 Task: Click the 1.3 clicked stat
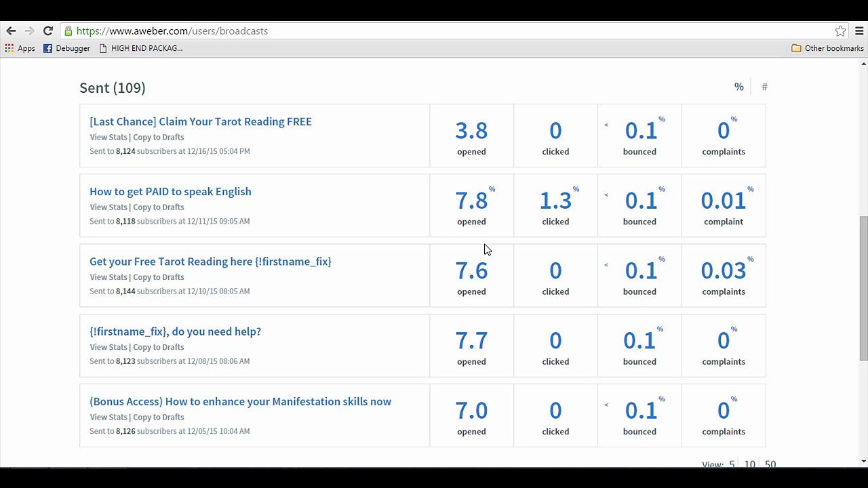555,200
